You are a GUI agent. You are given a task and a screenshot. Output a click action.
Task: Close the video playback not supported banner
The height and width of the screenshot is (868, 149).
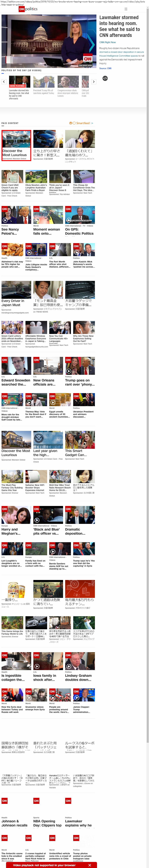(90, 865)
